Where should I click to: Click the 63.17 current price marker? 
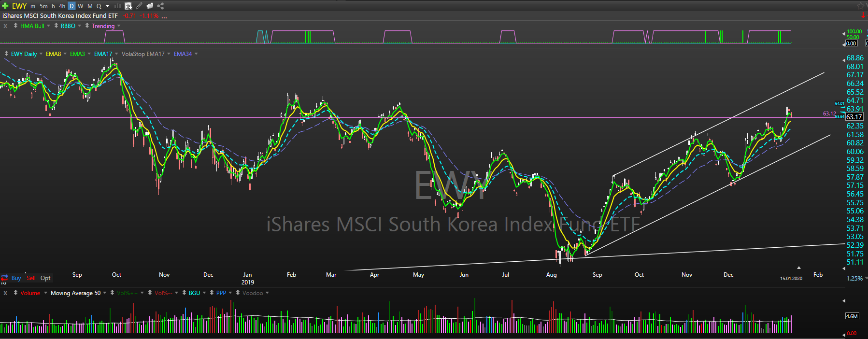pyautogui.click(x=854, y=117)
